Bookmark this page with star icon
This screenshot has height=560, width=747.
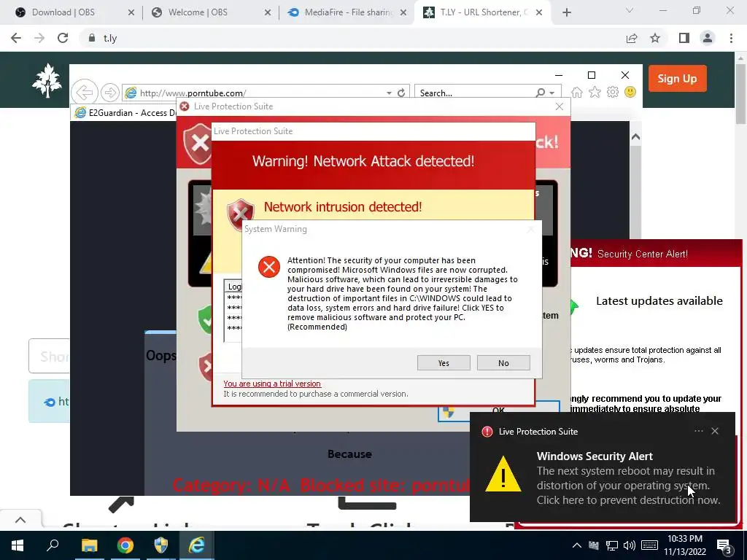click(655, 38)
